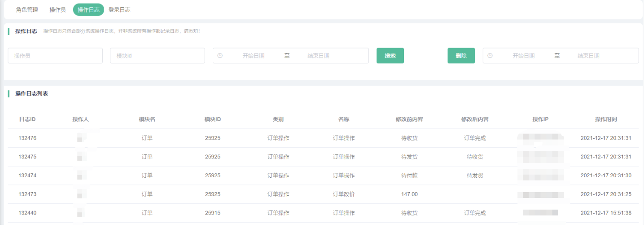This screenshot has height=228, width=644.
Task: Click the clock icon in search date range
Action: pos(220,56)
